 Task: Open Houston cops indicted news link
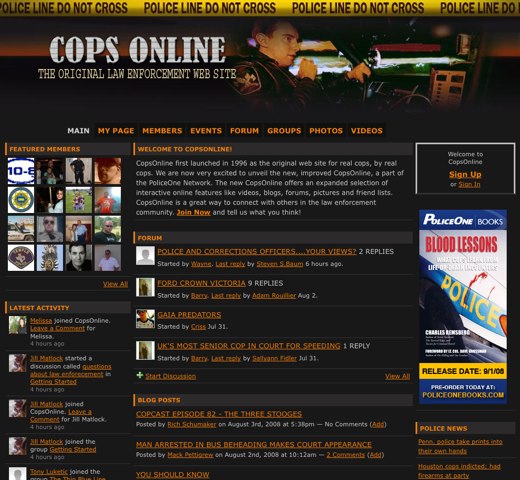coord(459,471)
